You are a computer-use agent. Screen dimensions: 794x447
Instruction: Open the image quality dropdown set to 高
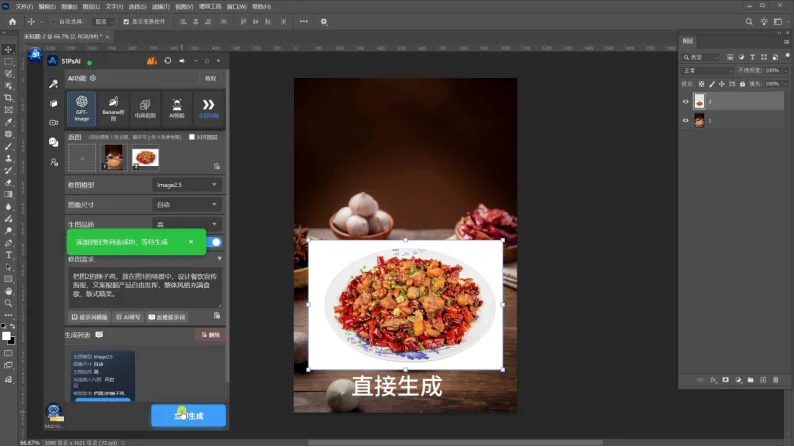coord(187,224)
